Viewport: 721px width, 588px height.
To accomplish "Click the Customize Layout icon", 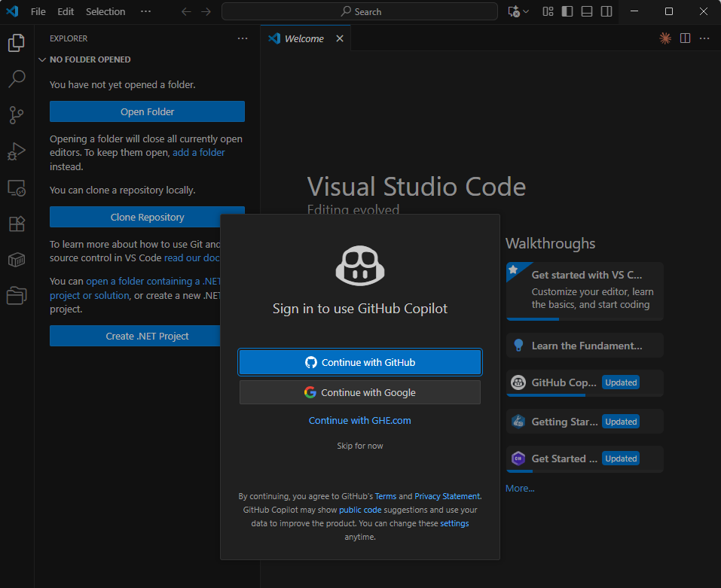I will coord(548,11).
